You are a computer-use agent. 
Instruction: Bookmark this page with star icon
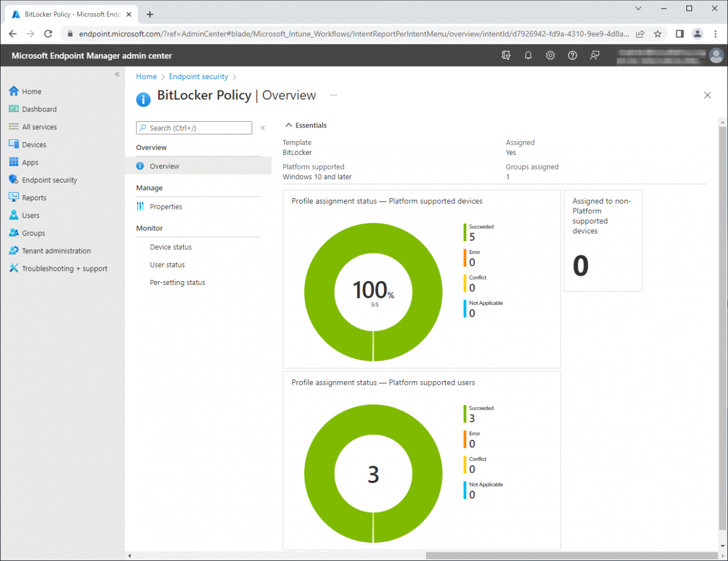click(x=657, y=34)
